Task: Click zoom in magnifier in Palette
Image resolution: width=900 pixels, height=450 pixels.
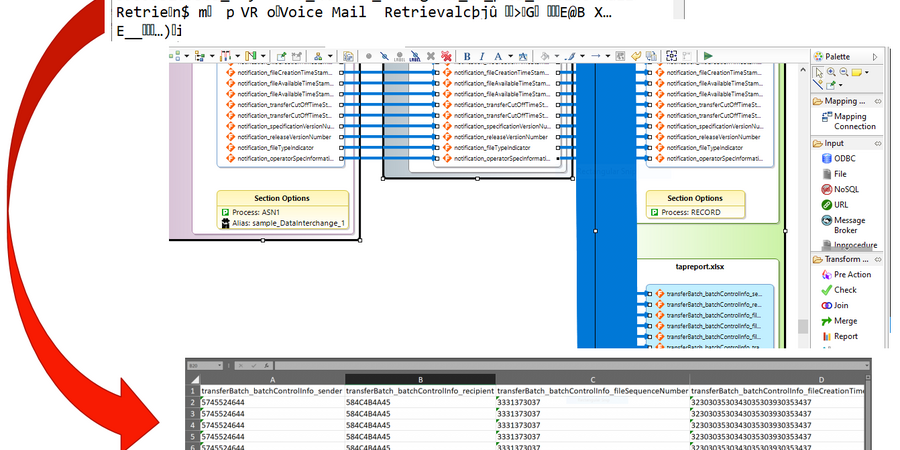Action: (831, 72)
